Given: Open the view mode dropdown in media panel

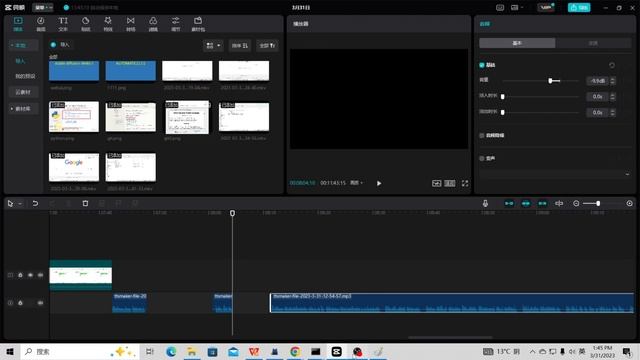Looking at the screenshot, I should (213, 45).
